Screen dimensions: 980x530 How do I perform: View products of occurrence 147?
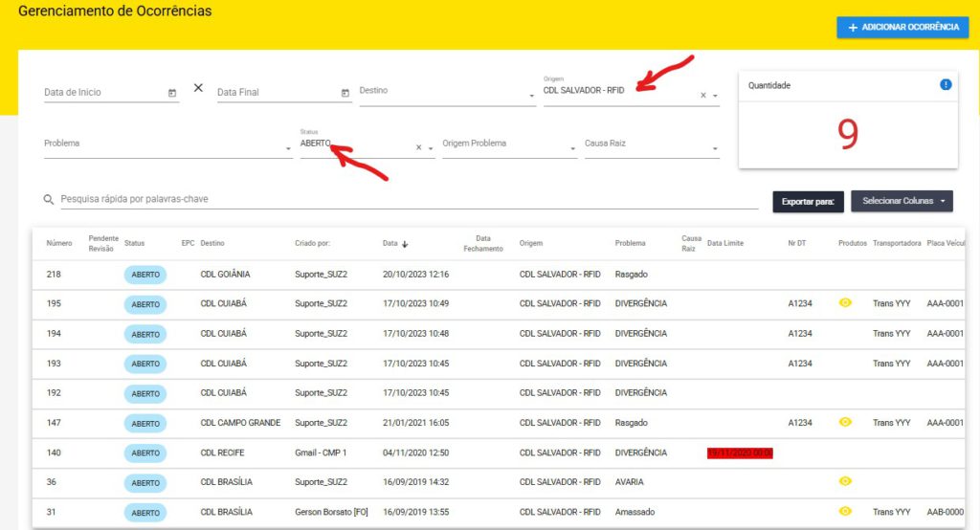(x=845, y=422)
